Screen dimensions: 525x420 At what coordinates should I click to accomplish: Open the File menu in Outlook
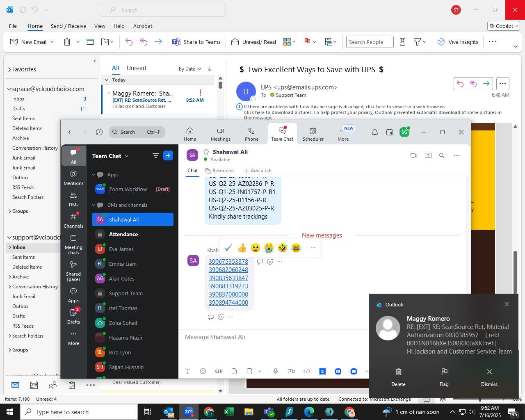pos(13,26)
